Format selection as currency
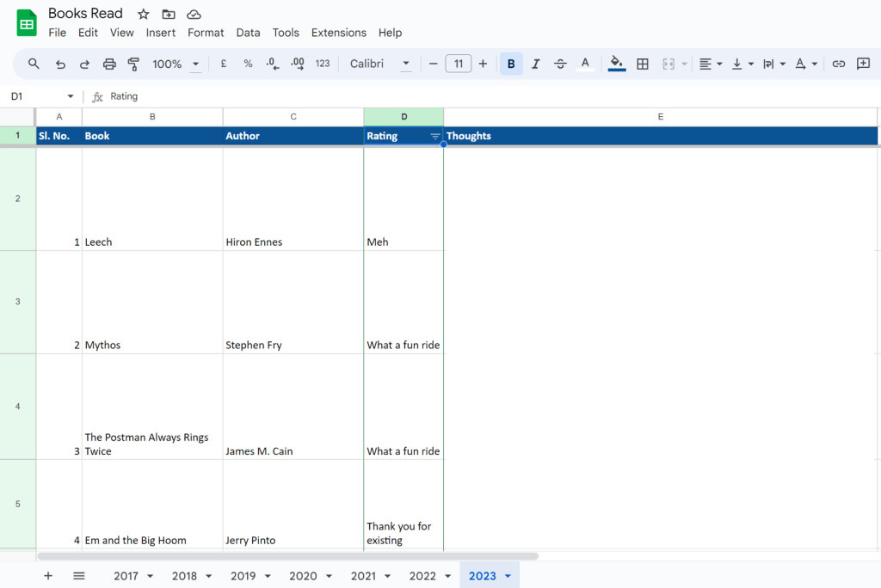This screenshot has height=588, width=881. pyautogui.click(x=223, y=64)
